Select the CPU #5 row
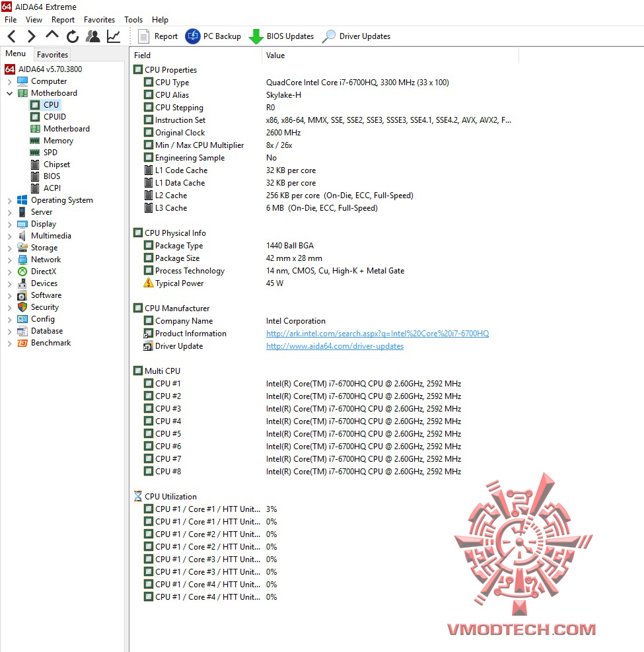The height and width of the screenshot is (652, 644). coord(324,434)
